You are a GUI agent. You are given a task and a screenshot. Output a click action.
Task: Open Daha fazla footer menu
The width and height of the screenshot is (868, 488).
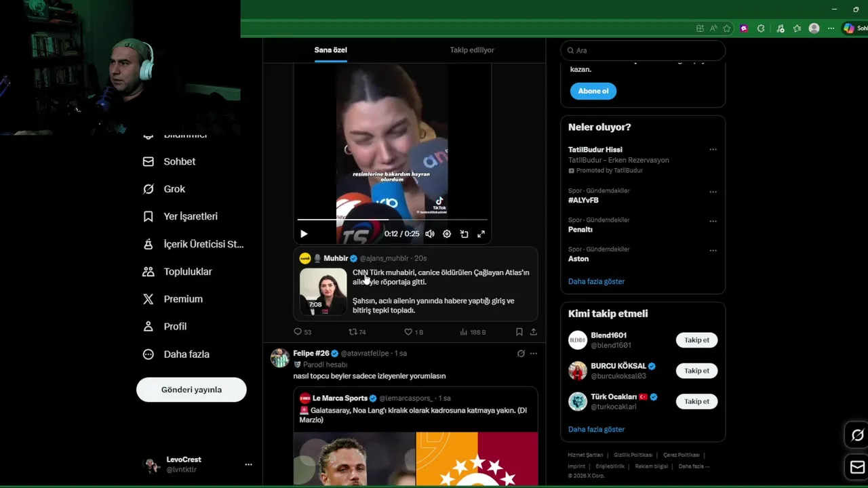point(694,466)
